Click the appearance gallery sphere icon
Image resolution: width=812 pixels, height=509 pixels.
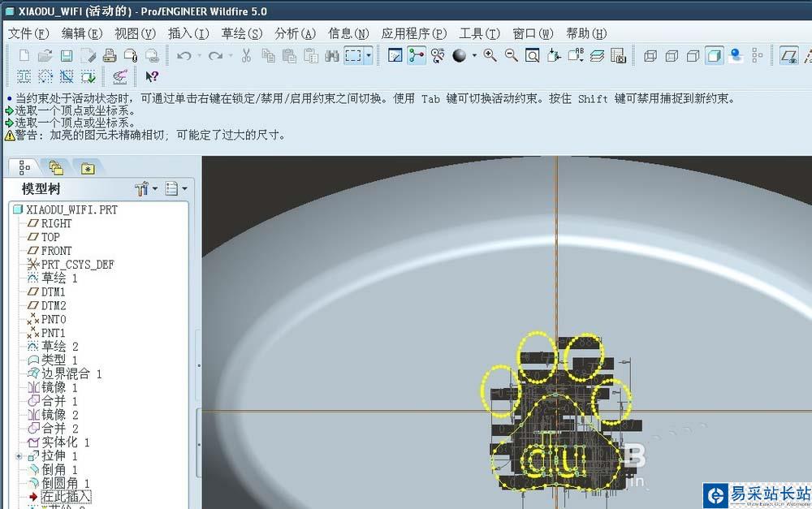[460, 55]
